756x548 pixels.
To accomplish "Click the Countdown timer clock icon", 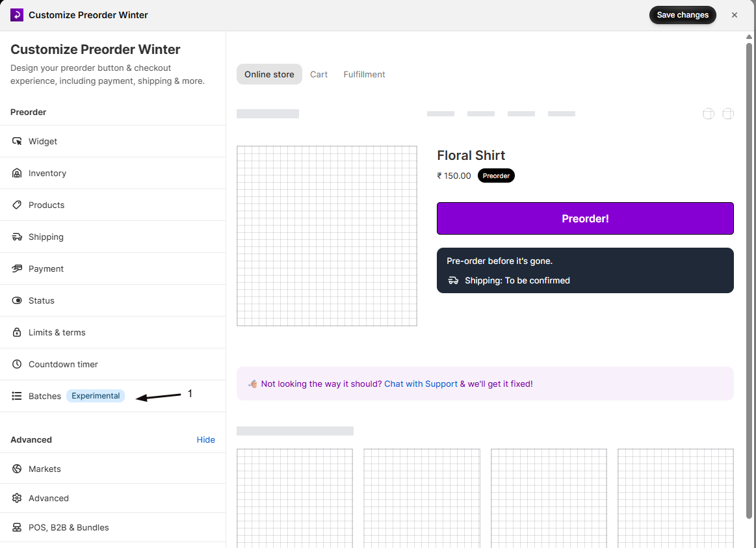I will pyautogui.click(x=17, y=364).
